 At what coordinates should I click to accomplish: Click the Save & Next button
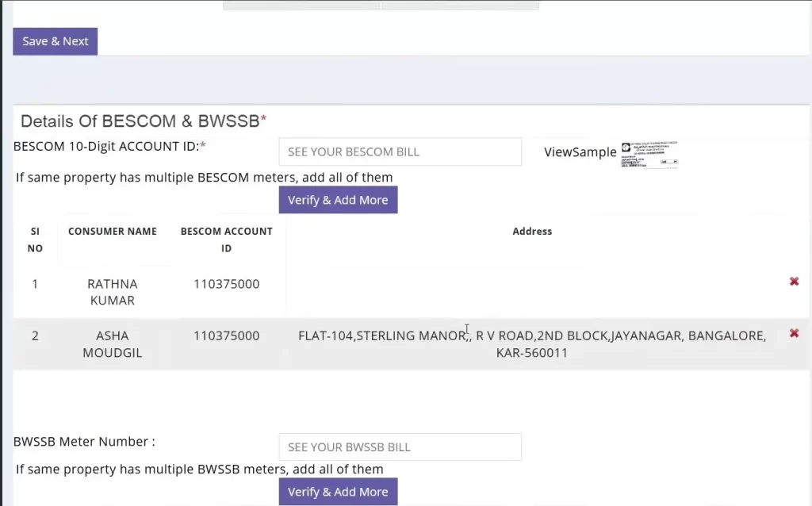(55, 41)
